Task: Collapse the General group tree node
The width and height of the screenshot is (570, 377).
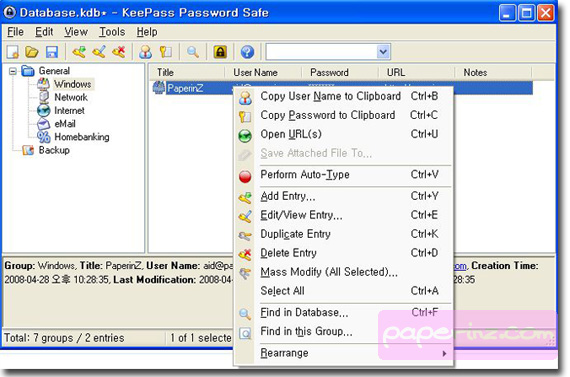Action: [x=13, y=71]
